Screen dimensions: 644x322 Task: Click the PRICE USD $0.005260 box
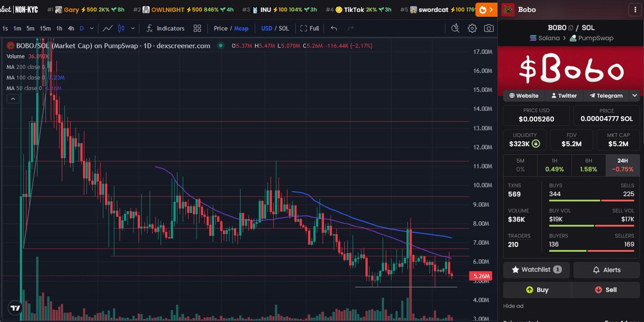click(537, 115)
